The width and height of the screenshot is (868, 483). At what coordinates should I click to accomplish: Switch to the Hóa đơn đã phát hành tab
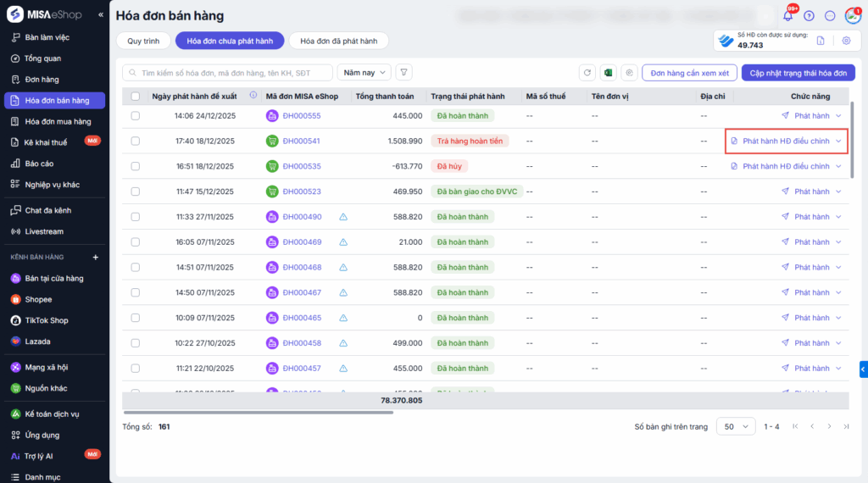click(338, 41)
